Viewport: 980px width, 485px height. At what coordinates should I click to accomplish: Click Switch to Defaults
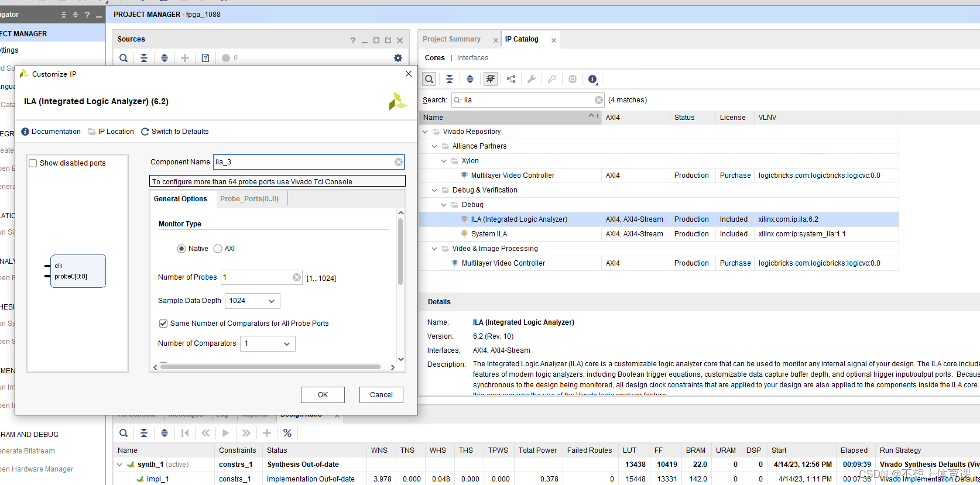pyautogui.click(x=174, y=132)
